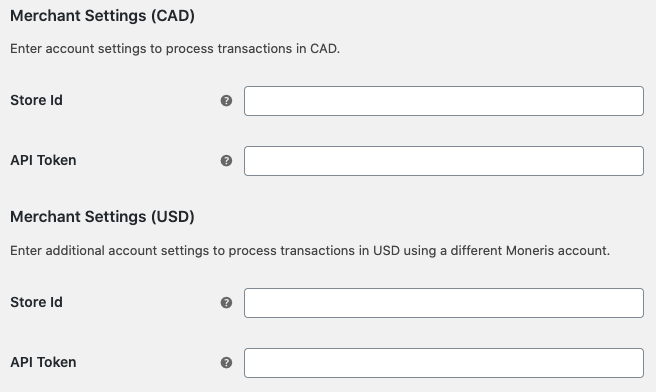Open the help tooltip for USD Store Id
Viewport: 656px width, 392px height.
click(x=226, y=302)
